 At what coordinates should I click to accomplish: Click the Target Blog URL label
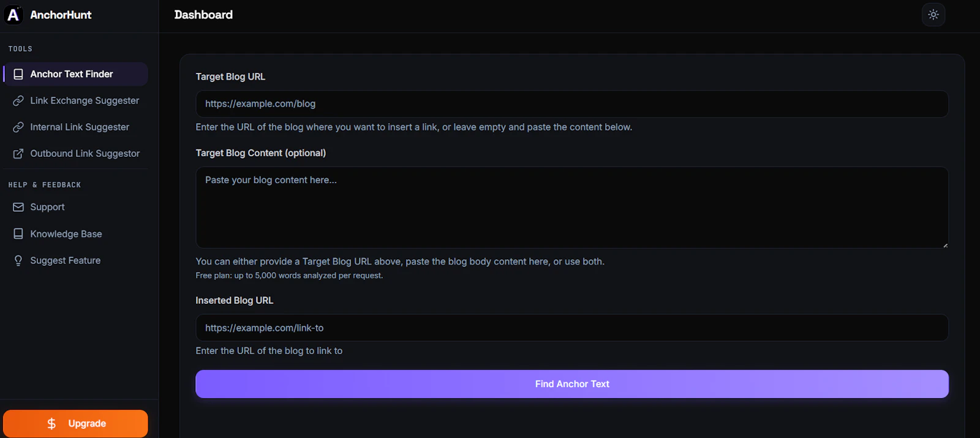[x=230, y=77]
